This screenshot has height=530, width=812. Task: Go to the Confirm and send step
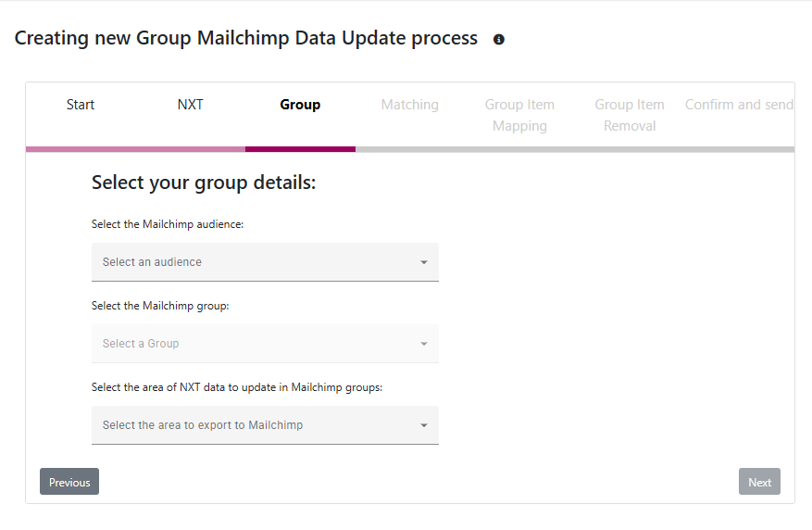pos(739,105)
